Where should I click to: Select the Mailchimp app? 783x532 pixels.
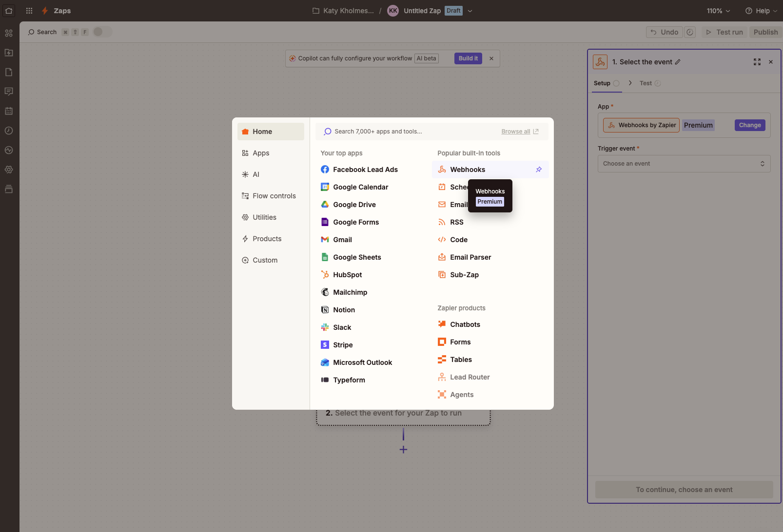373,292
